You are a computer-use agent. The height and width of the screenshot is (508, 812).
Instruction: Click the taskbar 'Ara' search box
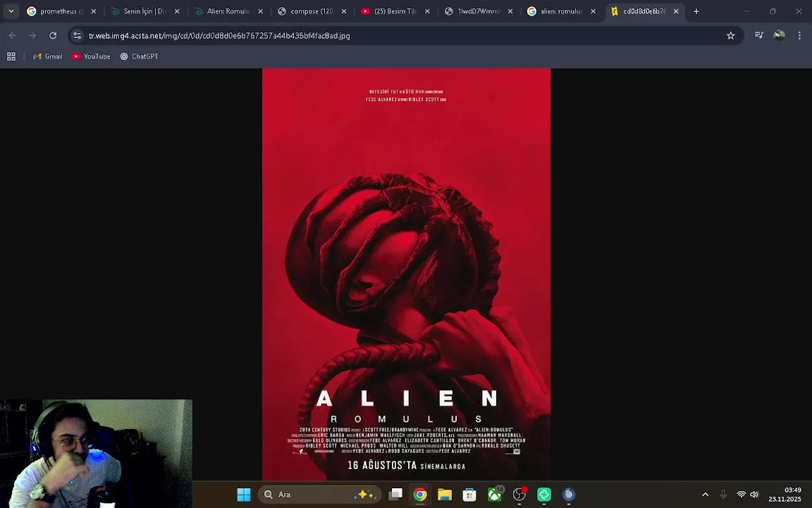coord(319,495)
